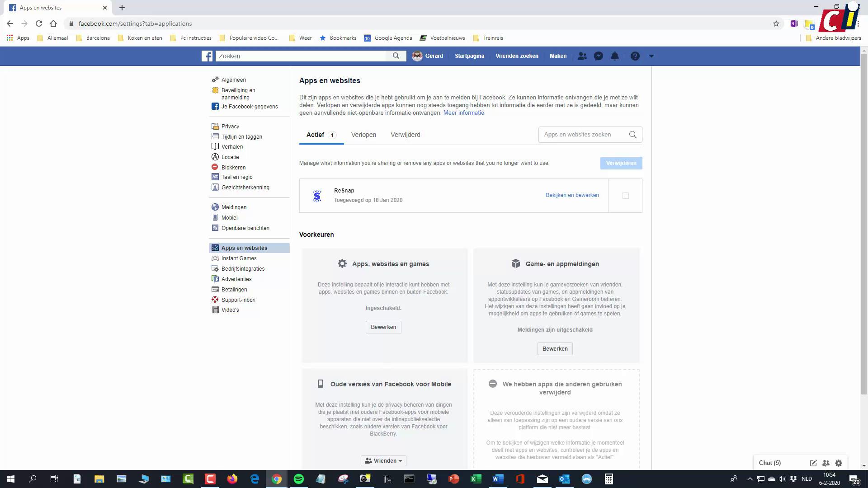
Task: Open Messenger icon in Facebook top bar
Action: 598,56
